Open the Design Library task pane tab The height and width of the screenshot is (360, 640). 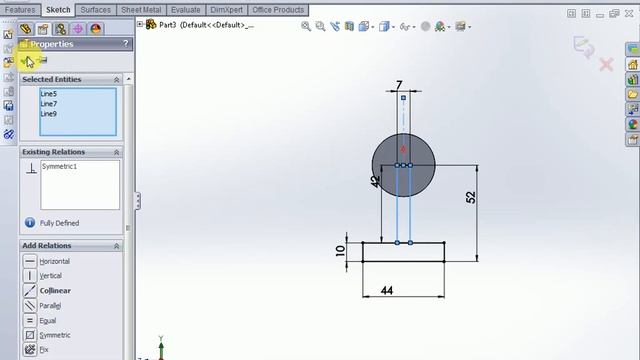click(x=633, y=80)
